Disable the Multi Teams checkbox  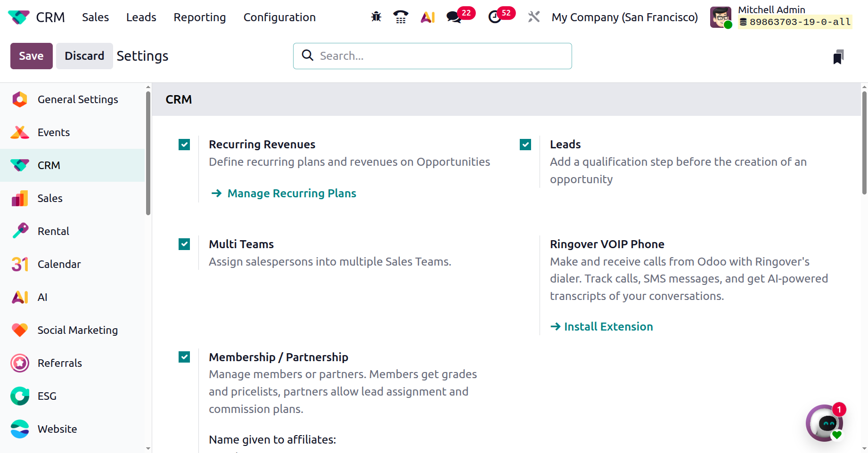pos(184,244)
